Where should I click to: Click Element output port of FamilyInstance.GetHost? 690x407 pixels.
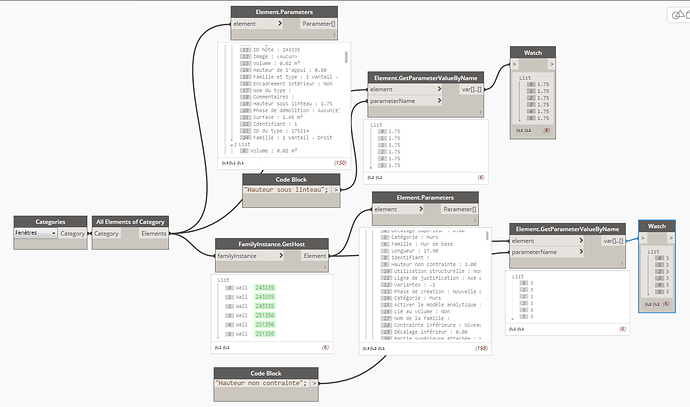315,256
